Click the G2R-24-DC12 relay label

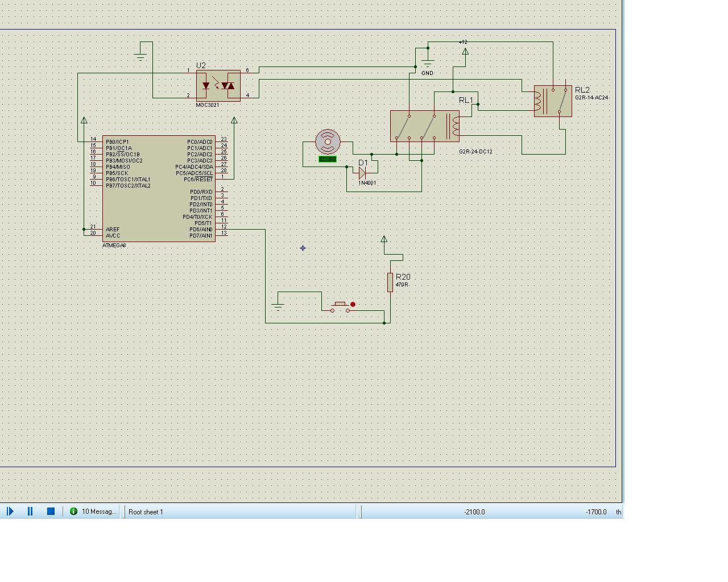475,152
